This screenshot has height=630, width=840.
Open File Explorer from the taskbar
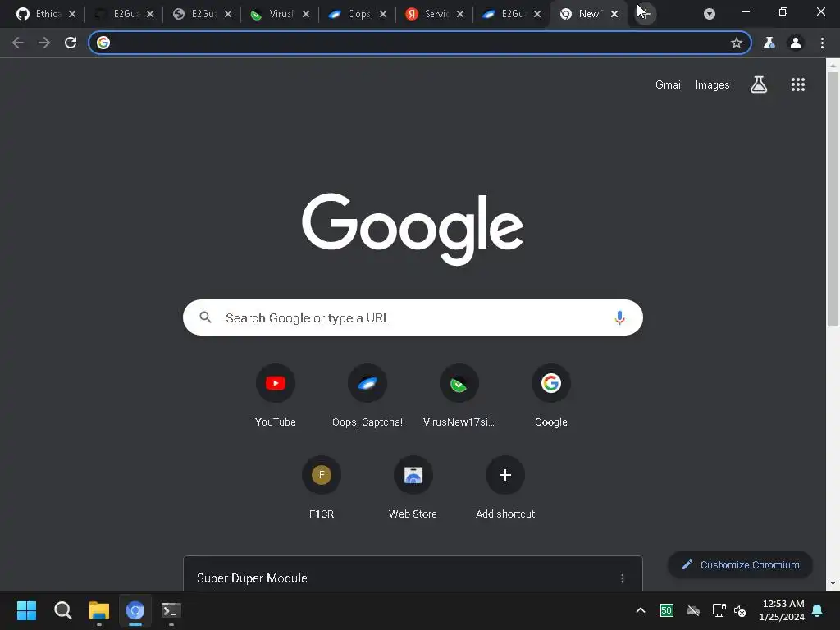[99, 610]
